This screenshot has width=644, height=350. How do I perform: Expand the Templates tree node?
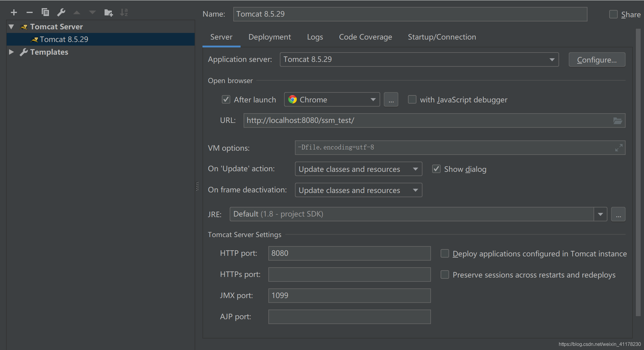(11, 52)
